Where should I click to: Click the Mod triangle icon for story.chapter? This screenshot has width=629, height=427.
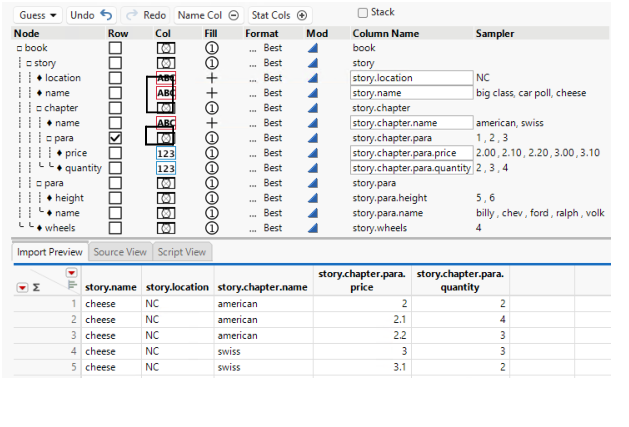point(313,108)
